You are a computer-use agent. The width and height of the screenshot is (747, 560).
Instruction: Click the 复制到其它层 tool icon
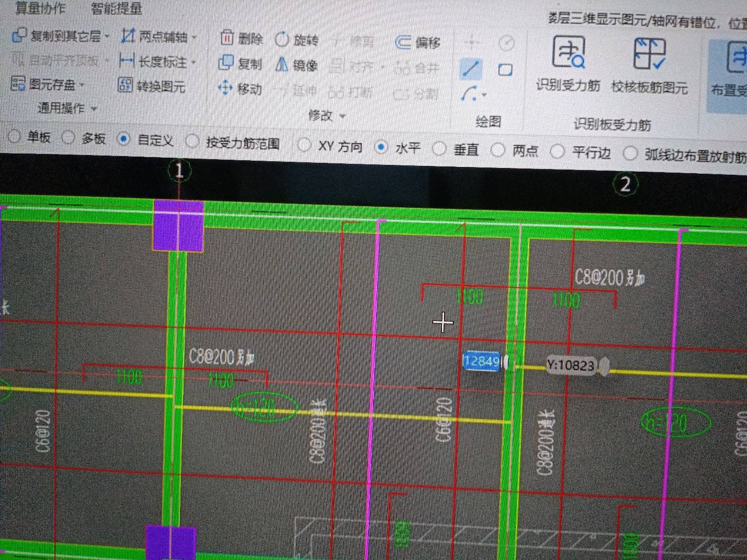tap(19, 36)
